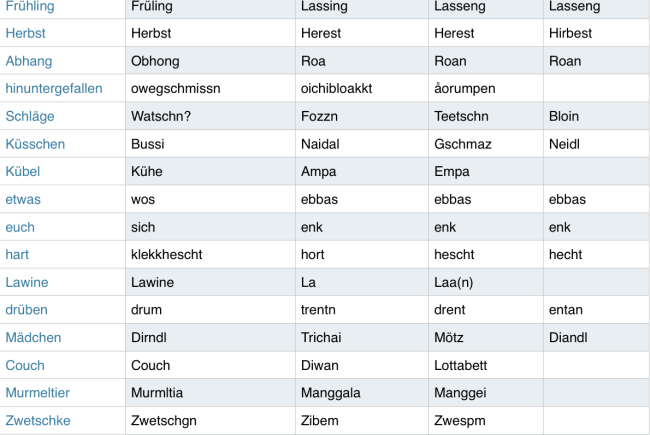The width and height of the screenshot is (650, 435).
Task: Select the cell containing owegschmissn
Action: pos(211,88)
